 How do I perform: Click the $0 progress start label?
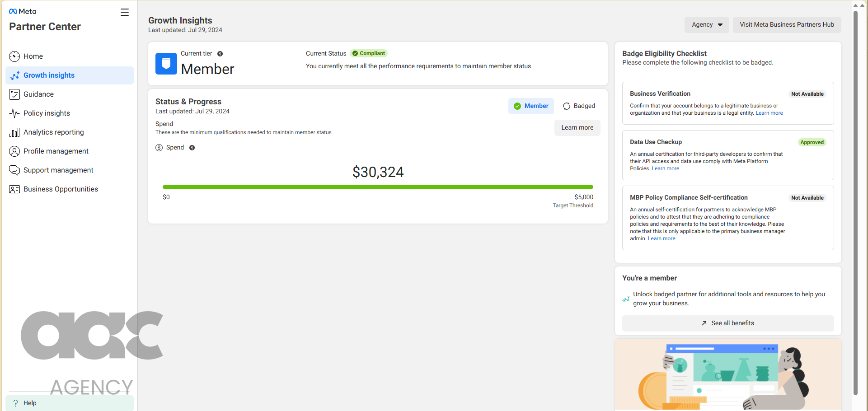point(166,197)
